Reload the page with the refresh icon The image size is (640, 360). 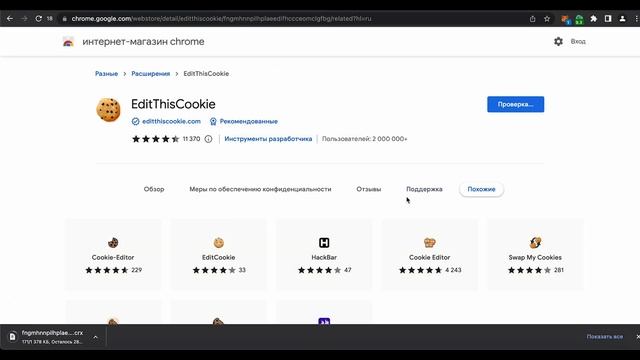38,19
